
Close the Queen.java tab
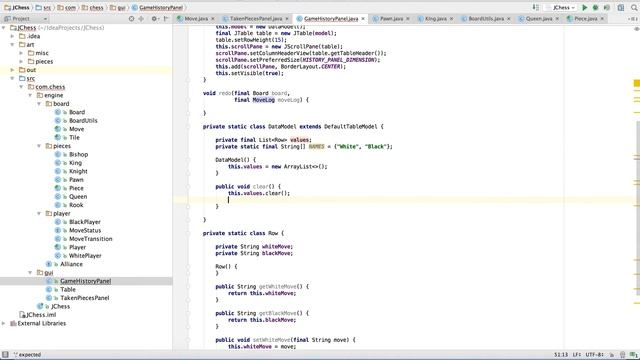557,19
